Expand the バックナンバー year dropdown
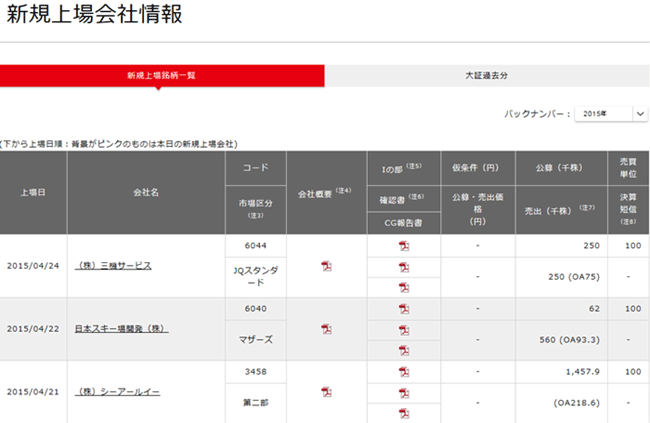 pos(611,114)
